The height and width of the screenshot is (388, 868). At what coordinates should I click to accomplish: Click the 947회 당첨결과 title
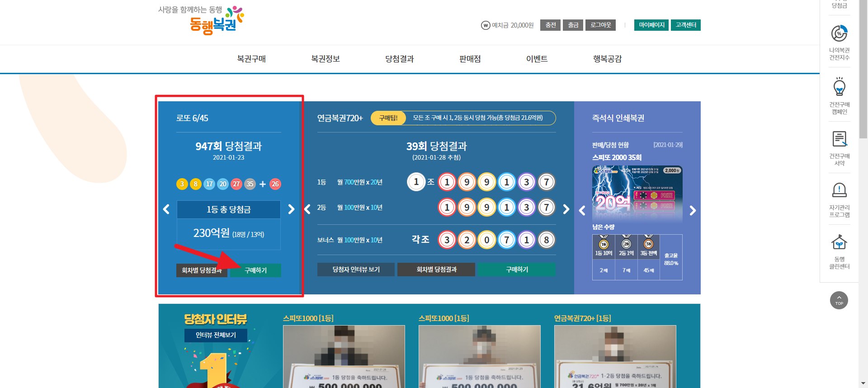pos(228,146)
